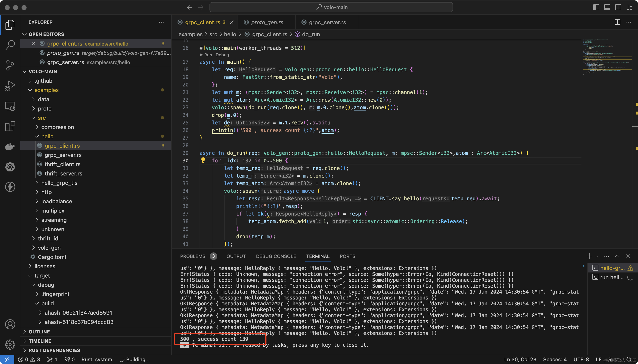This screenshot has height=364, width=638.
Task: Open the quick fix lightbulb on line 30
Action: tap(203, 160)
